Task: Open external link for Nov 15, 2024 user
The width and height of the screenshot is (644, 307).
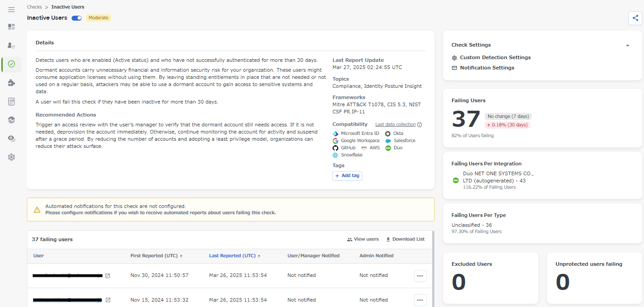Action: pos(108,300)
